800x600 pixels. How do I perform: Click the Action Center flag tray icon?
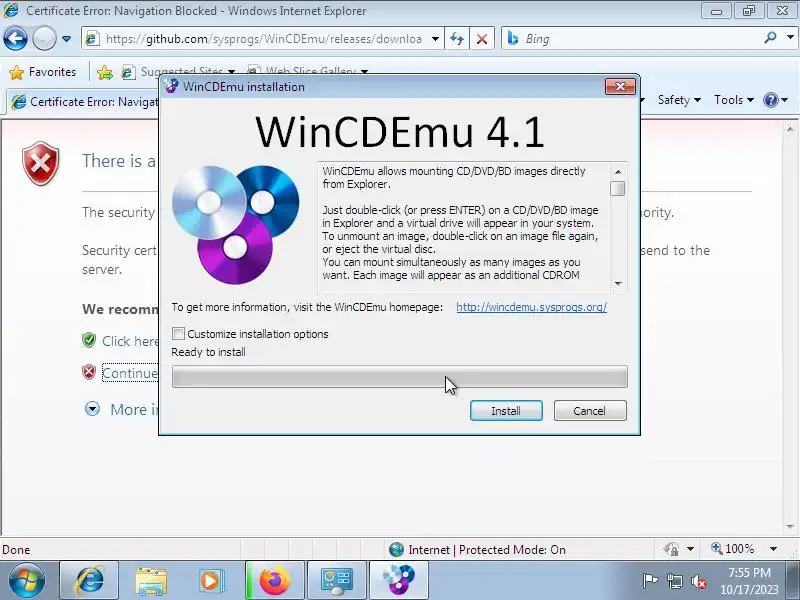[x=649, y=581]
